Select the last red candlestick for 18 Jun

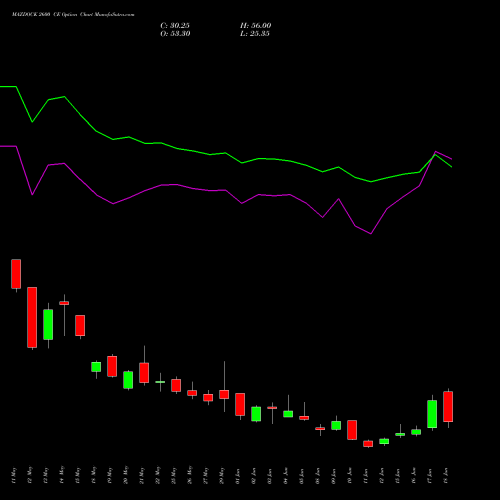pyautogui.click(x=448, y=407)
